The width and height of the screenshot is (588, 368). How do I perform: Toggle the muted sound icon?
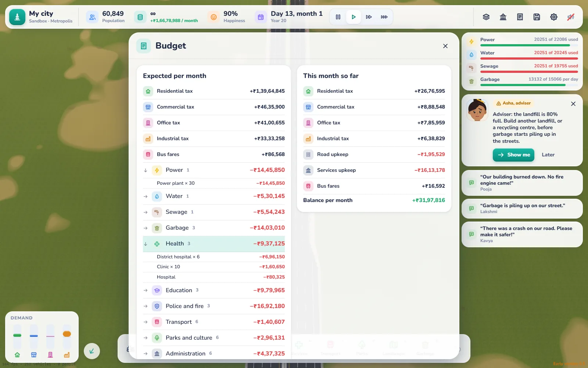571,17
